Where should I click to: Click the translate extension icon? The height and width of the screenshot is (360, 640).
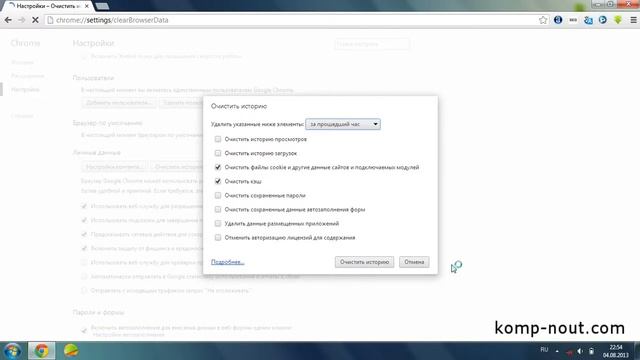click(x=588, y=20)
